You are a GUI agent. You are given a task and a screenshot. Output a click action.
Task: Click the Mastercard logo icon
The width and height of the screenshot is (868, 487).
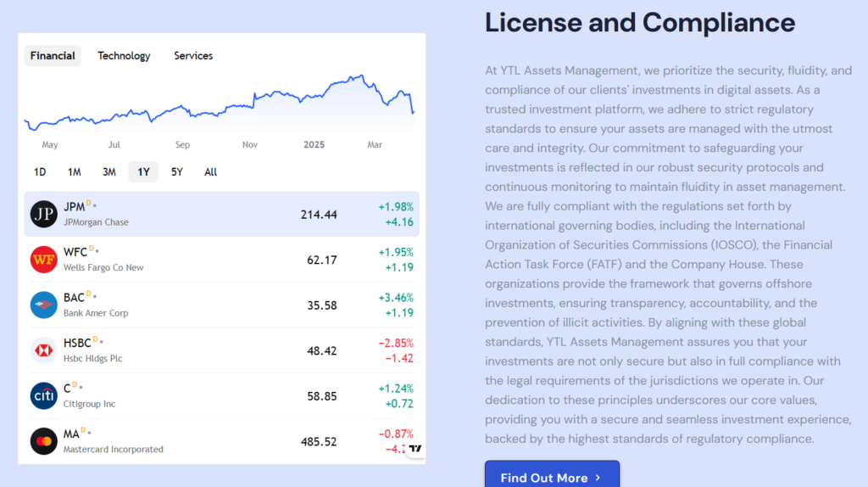[x=44, y=441]
